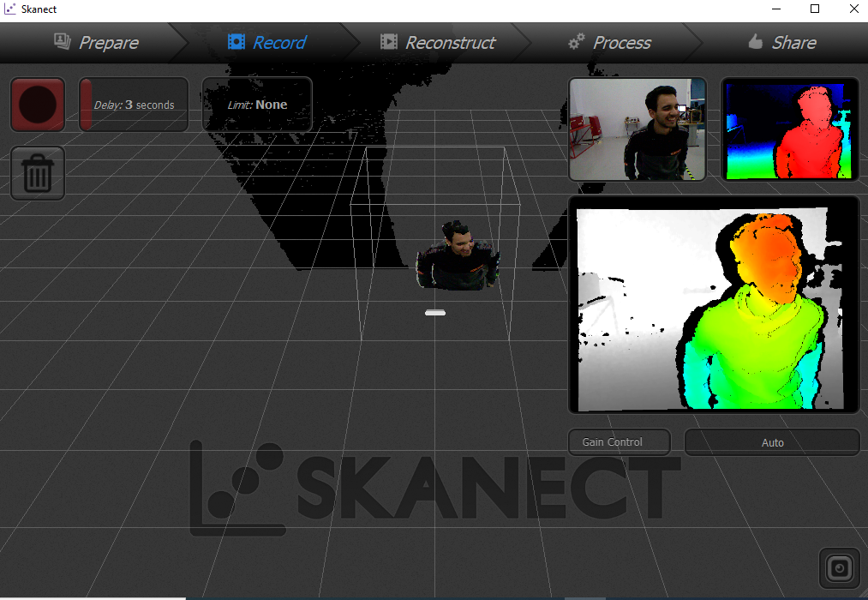Click the Prepare tab icon

coord(62,41)
